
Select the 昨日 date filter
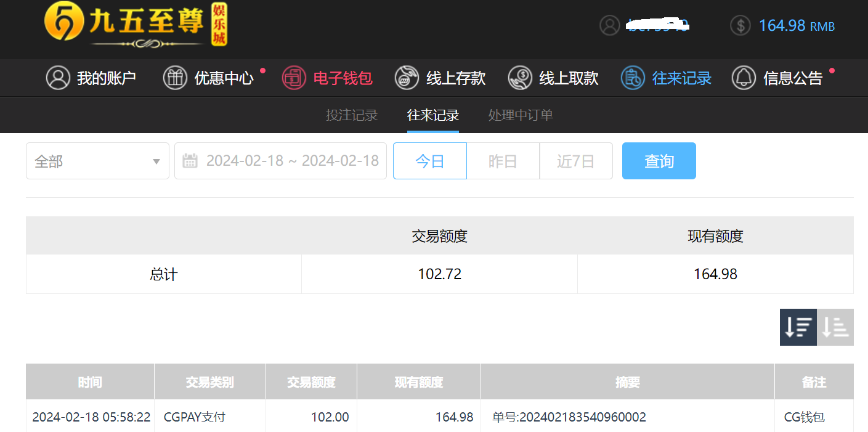tap(503, 161)
